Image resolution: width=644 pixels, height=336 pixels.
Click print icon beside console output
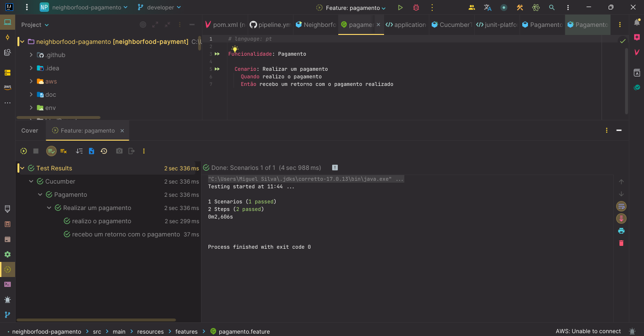click(x=621, y=231)
